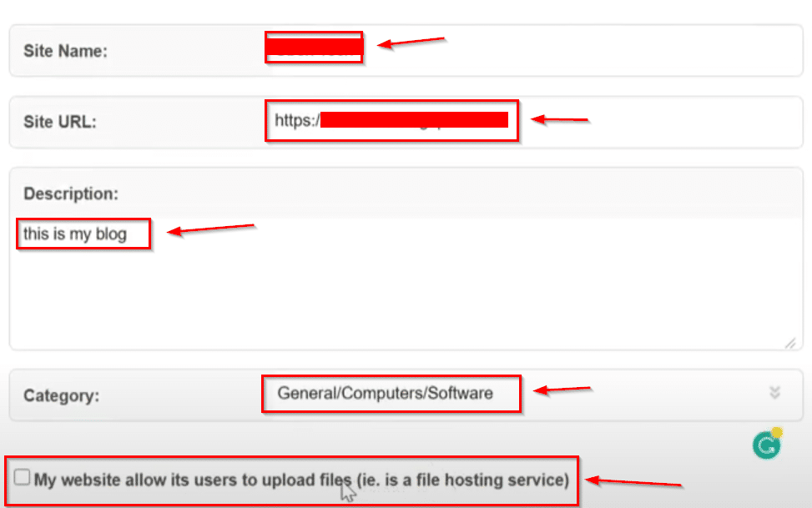Click the 'Site Name:' label
This screenshot has height=508, width=812.
[65, 51]
